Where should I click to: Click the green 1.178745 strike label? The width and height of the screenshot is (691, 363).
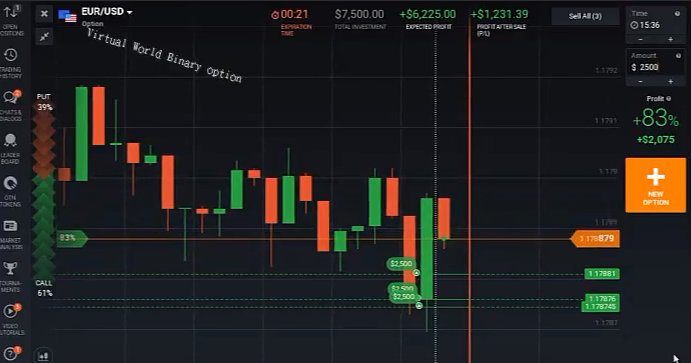point(600,307)
